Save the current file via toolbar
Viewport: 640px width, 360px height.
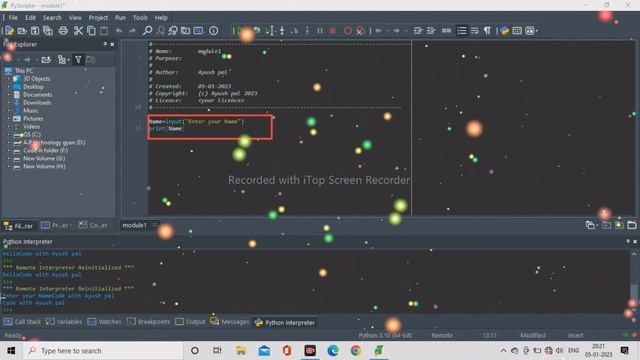pyautogui.click(x=35, y=31)
